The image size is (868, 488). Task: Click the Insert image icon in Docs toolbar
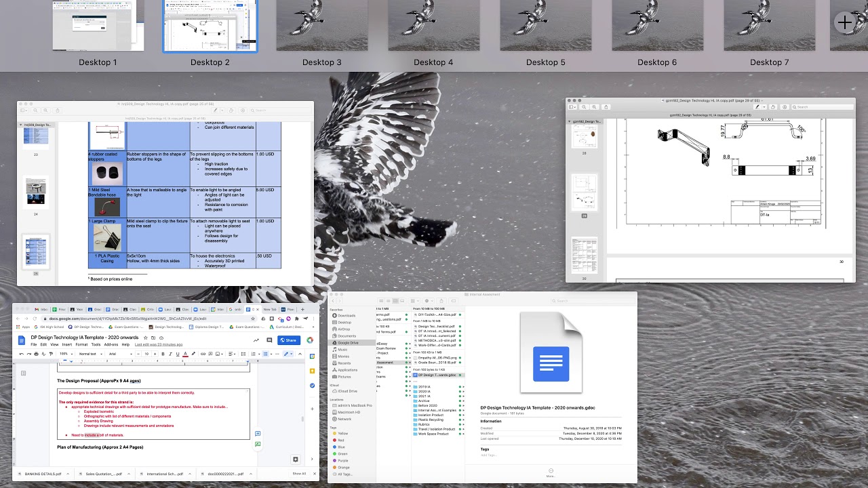pyautogui.click(x=218, y=354)
